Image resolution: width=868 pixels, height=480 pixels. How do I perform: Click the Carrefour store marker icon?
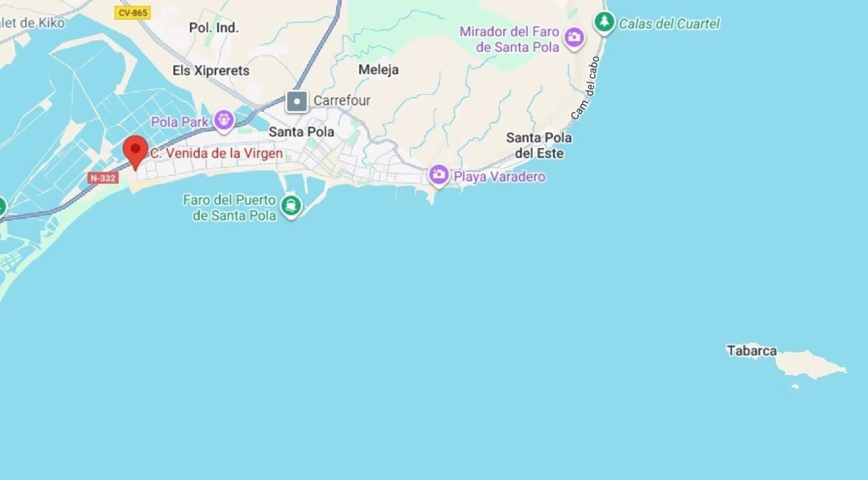(297, 101)
